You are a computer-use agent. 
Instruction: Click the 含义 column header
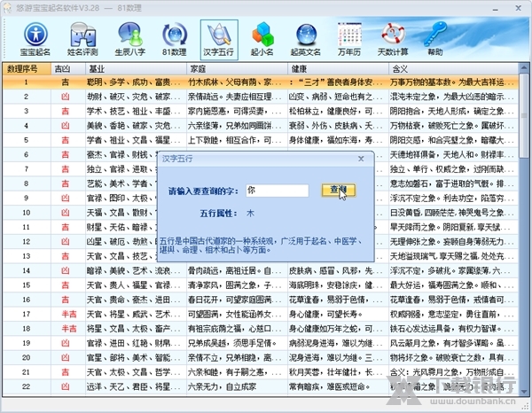tap(453, 69)
